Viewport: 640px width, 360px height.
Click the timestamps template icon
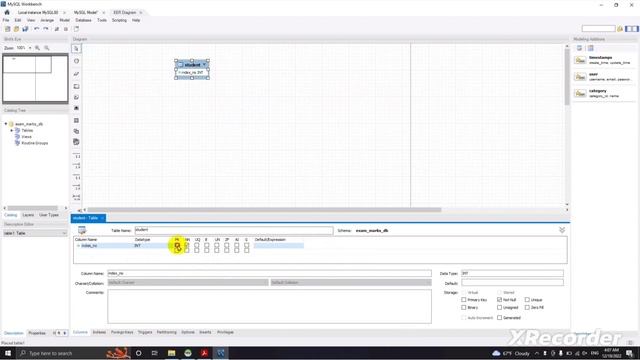tap(580, 60)
